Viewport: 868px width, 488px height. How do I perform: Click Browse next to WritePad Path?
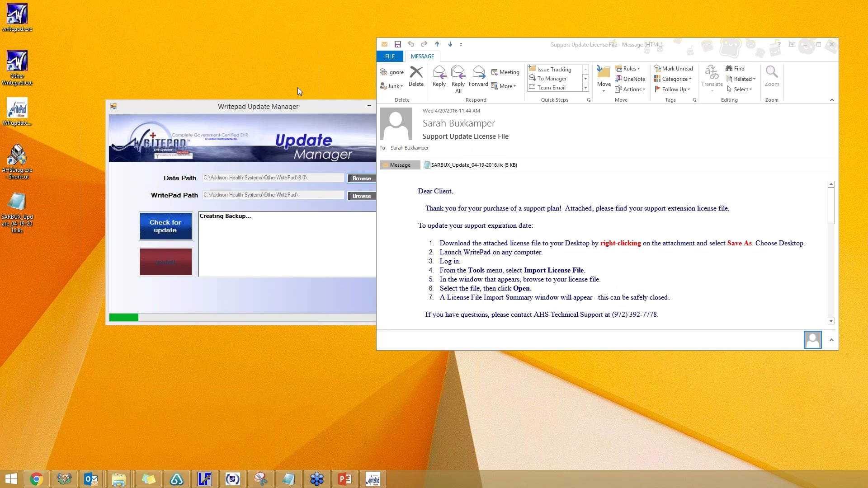pyautogui.click(x=361, y=196)
